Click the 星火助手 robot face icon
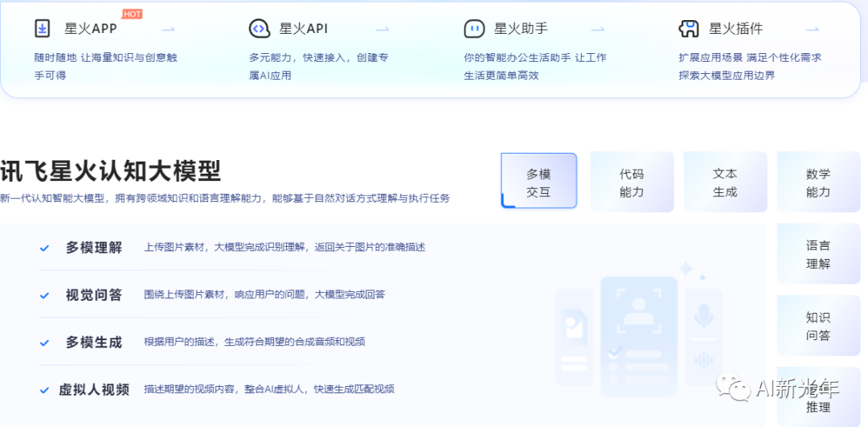 pos(474,28)
